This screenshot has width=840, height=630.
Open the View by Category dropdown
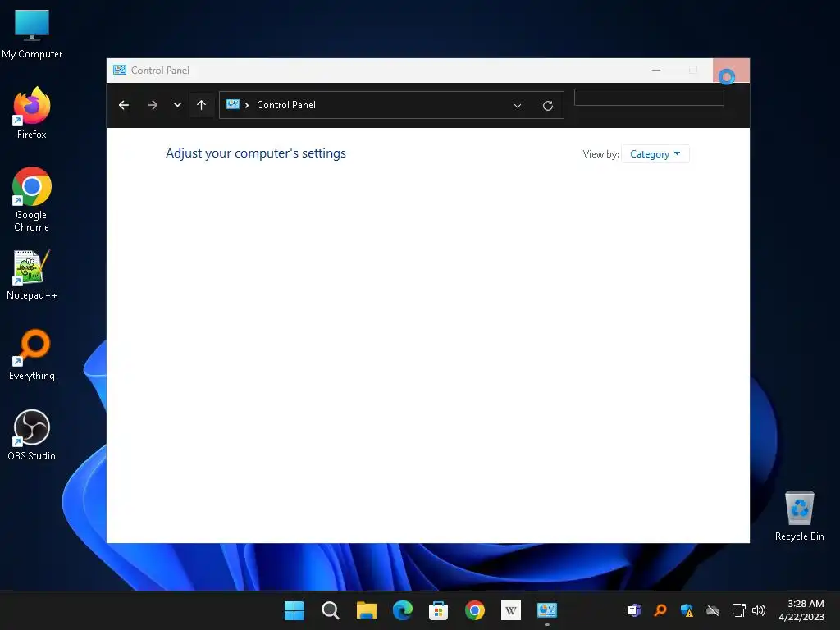(x=655, y=154)
